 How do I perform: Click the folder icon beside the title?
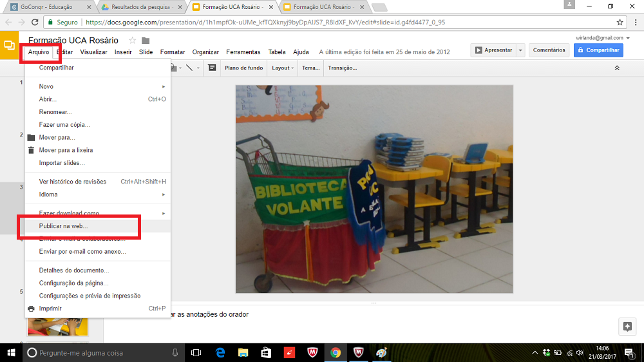[x=146, y=41]
